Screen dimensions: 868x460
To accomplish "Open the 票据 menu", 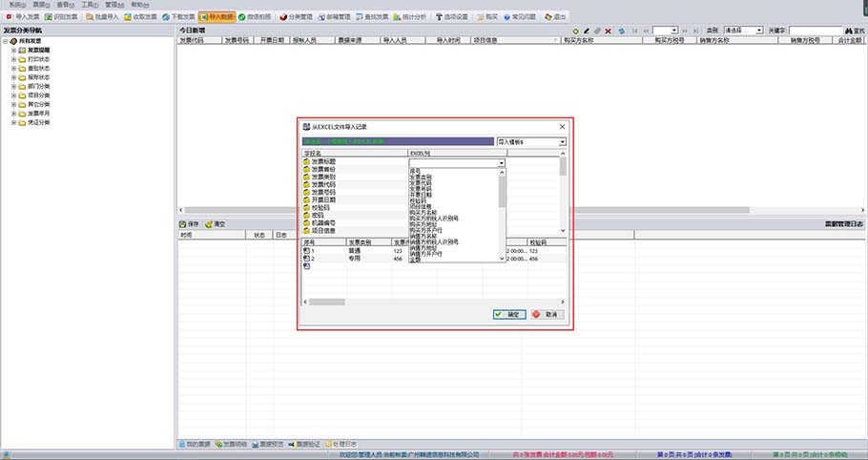I will (39, 5).
